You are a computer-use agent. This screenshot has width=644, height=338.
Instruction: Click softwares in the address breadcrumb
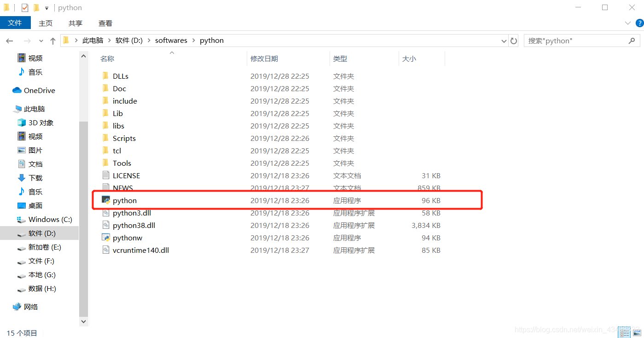pyautogui.click(x=171, y=41)
